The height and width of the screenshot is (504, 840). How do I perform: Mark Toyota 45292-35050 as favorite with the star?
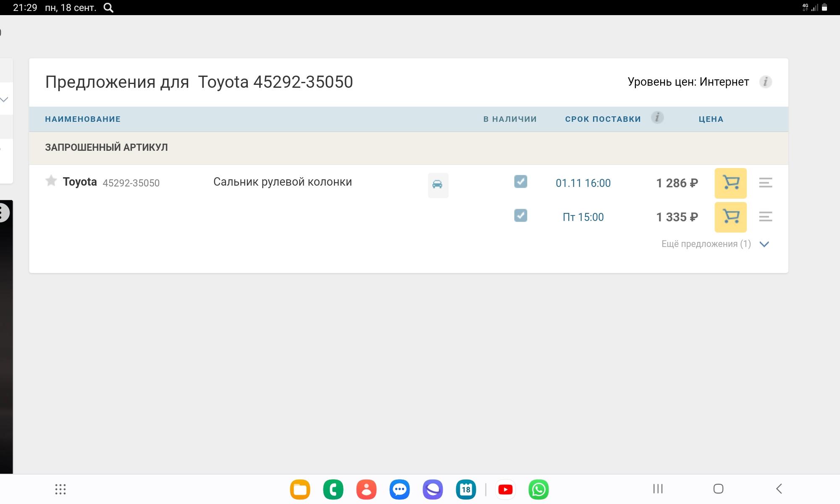click(x=51, y=181)
